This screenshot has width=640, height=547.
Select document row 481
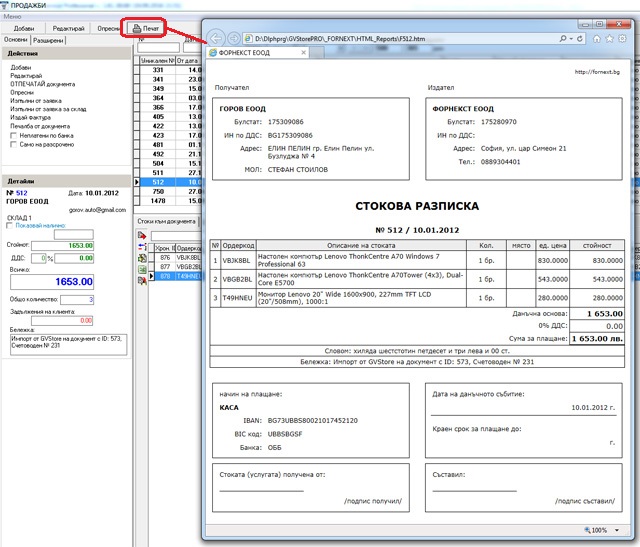170,145
